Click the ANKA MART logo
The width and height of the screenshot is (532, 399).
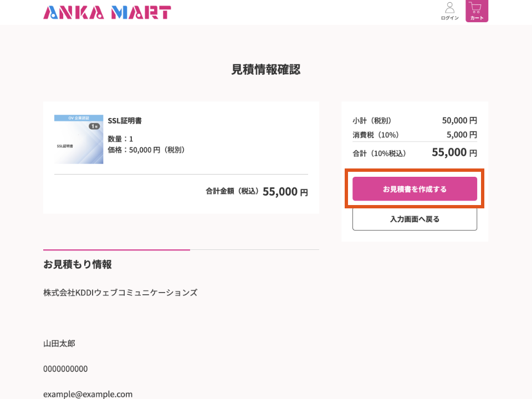tap(107, 12)
